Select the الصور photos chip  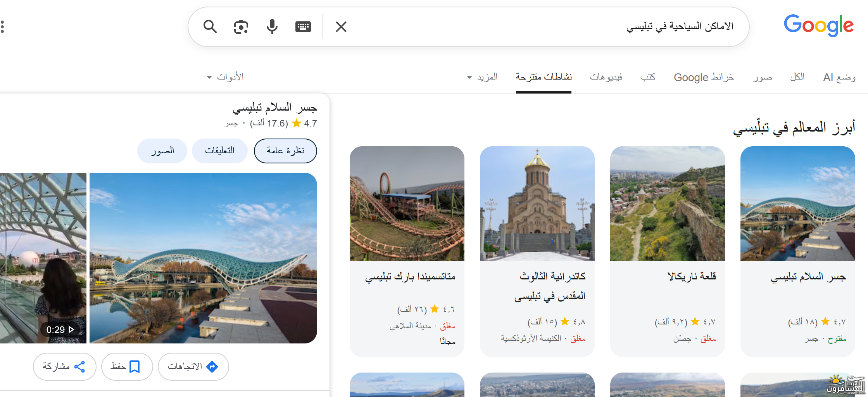click(x=162, y=151)
